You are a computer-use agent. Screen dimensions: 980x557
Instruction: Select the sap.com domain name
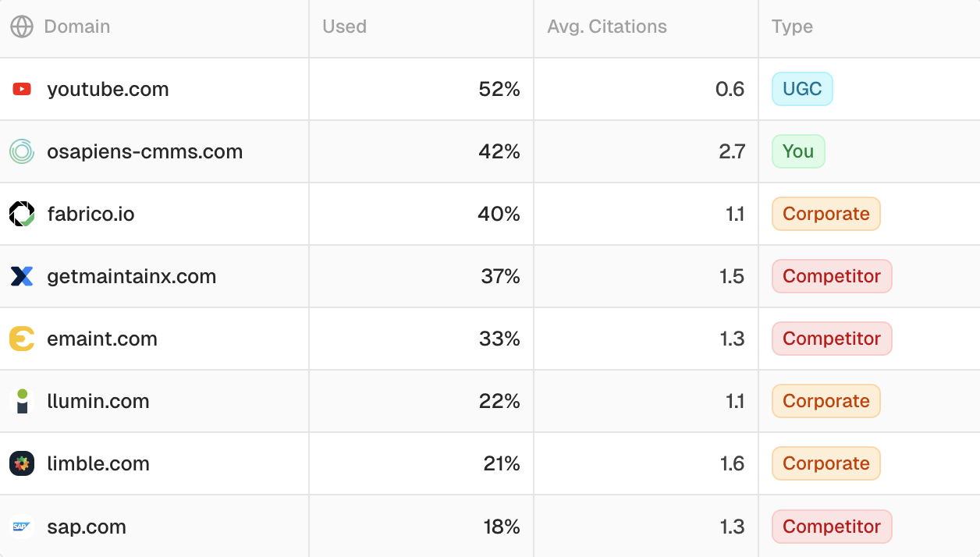(x=87, y=527)
